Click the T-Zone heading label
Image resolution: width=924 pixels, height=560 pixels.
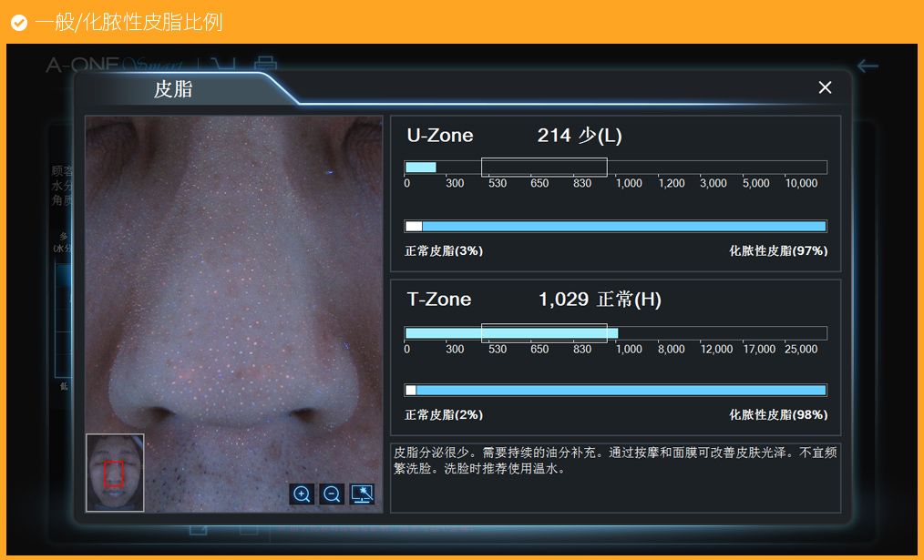pos(439,300)
